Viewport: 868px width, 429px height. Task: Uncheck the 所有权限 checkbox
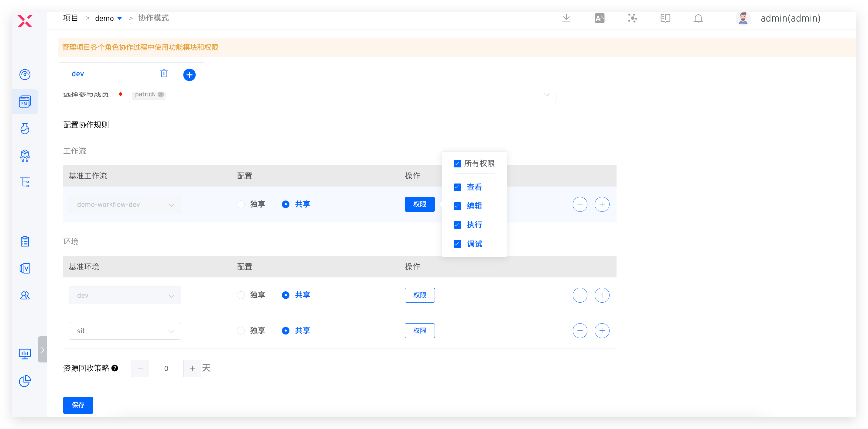click(457, 164)
